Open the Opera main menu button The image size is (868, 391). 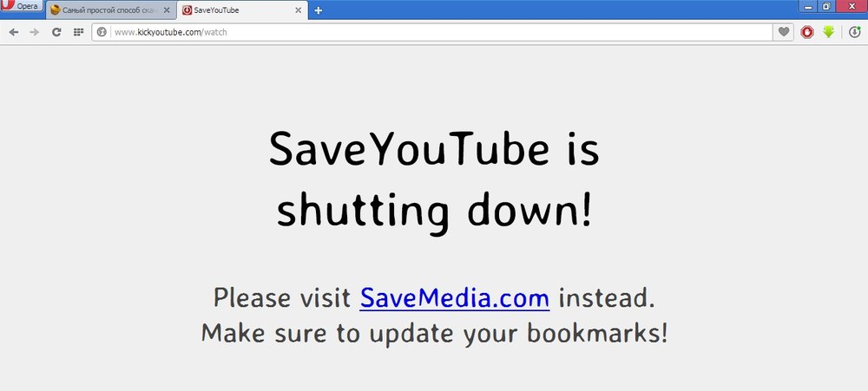(x=21, y=5)
